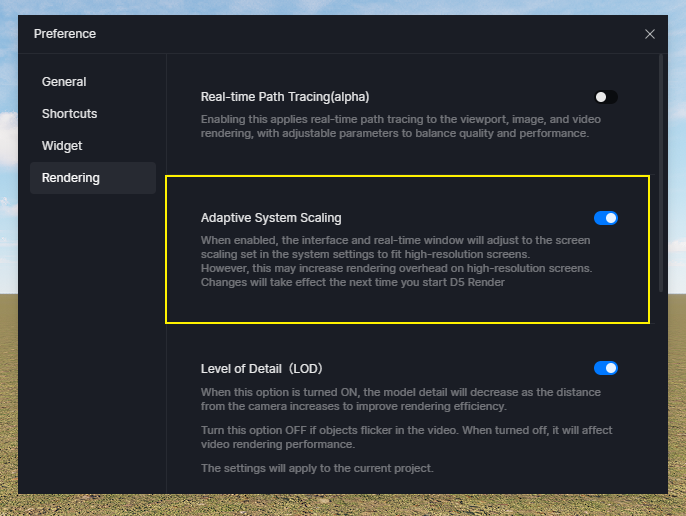Disable Adaptive System Scaling switch
This screenshot has width=686, height=516.
point(605,218)
